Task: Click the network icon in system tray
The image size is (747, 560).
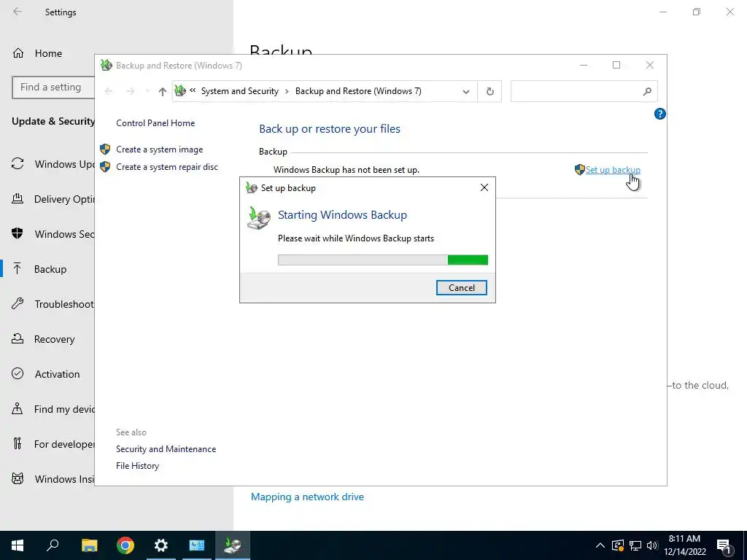Action: point(635,545)
